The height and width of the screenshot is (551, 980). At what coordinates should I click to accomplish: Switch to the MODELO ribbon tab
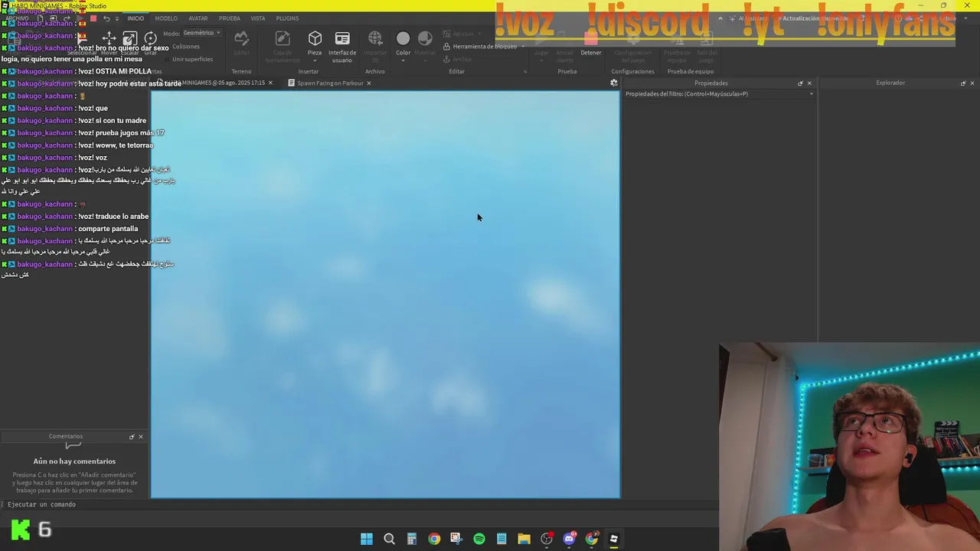166,18
